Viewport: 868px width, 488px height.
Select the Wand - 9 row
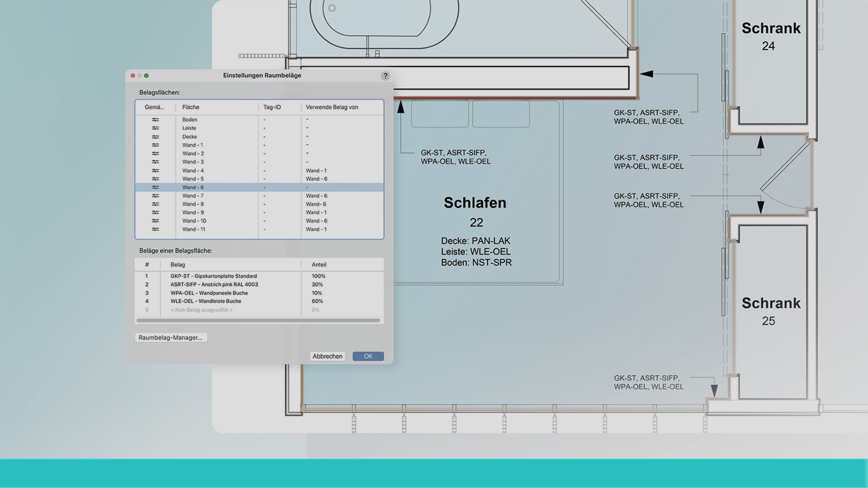click(x=259, y=212)
